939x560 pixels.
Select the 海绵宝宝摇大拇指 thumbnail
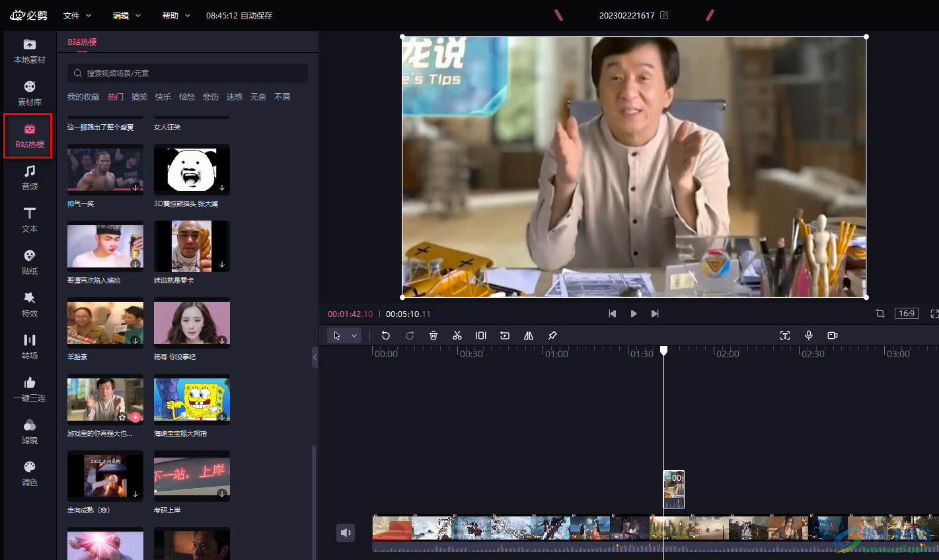[192, 400]
